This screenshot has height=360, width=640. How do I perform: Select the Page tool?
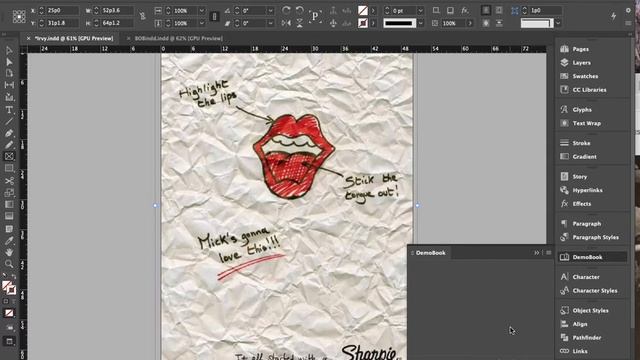tap(9, 73)
